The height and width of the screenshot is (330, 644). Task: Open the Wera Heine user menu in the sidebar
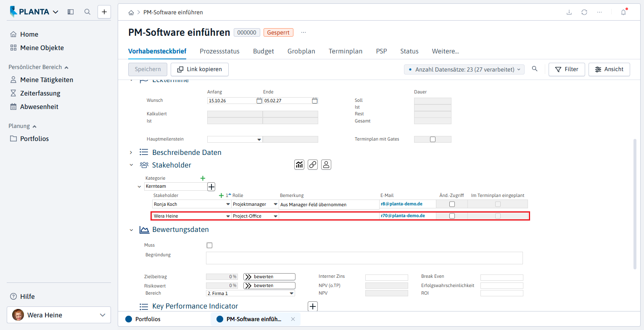(x=59, y=315)
